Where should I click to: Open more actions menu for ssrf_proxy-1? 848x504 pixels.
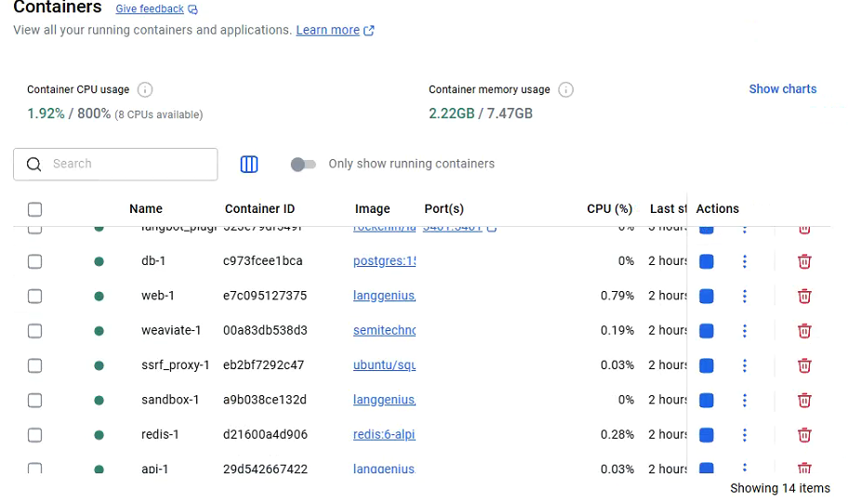pos(745,365)
